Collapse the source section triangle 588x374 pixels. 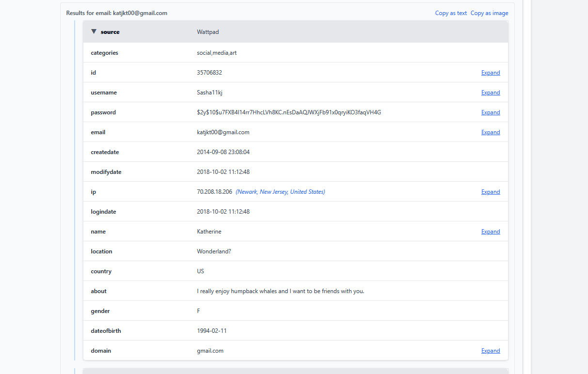(94, 32)
